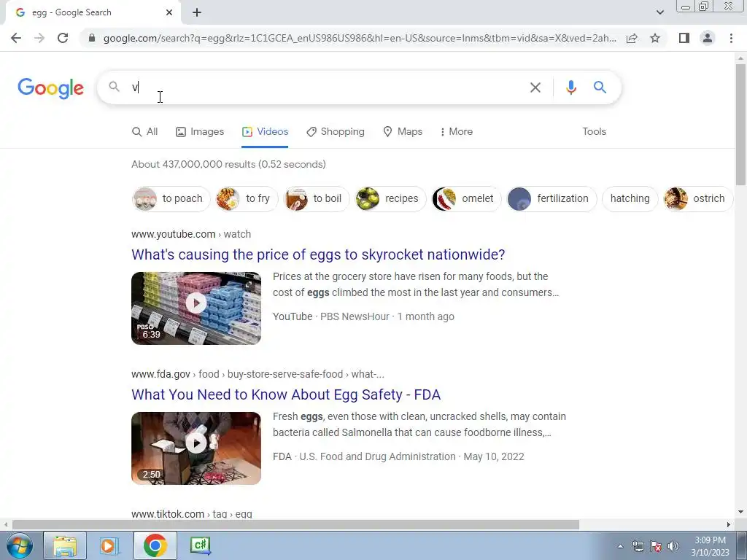747x560 pixels.
Task: Filter by 'to boil' chip
Action: tap(317, 198)
